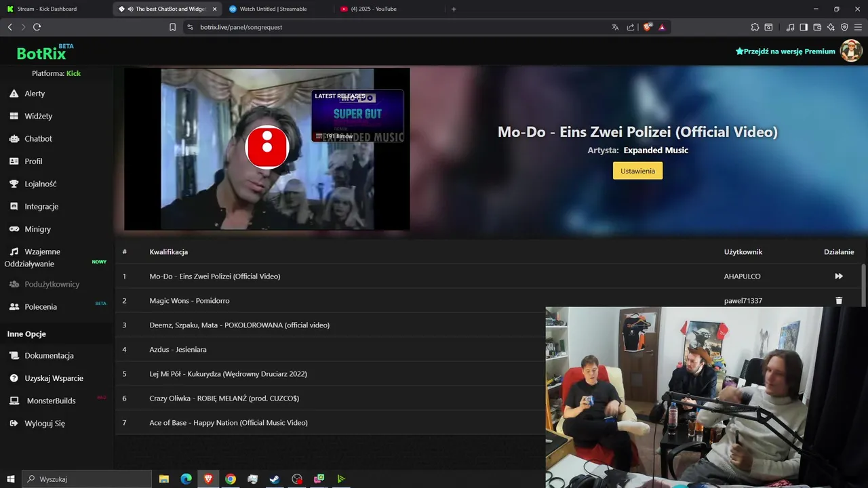Select Azdus - Jesieniara song row

pos(330,349)
